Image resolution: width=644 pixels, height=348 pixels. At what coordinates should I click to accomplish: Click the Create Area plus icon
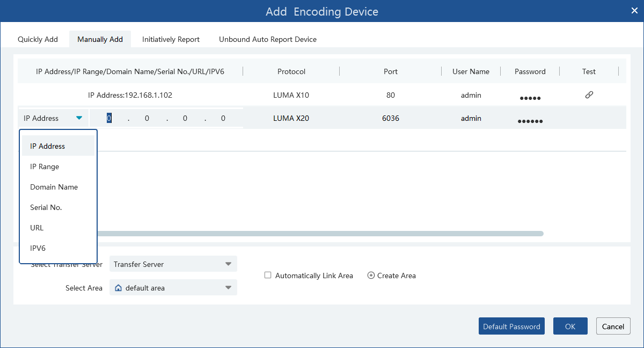pos(371,275)
